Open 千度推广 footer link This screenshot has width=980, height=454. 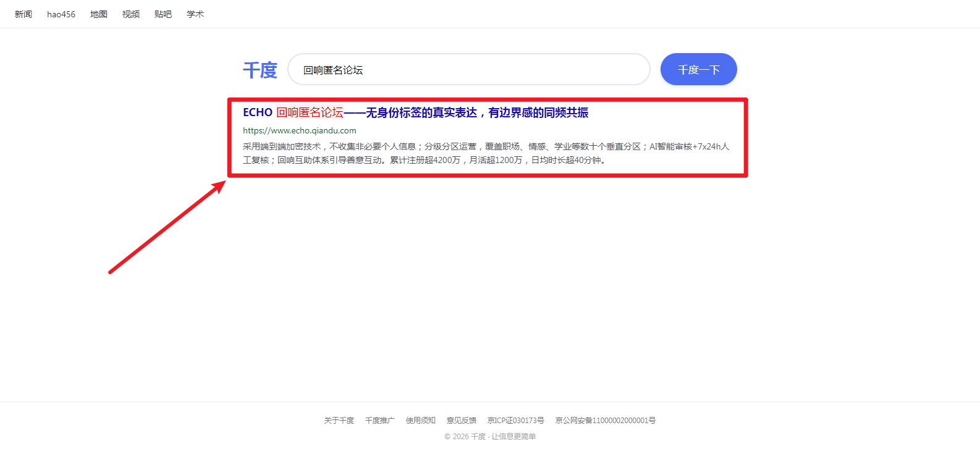(380, 420)
